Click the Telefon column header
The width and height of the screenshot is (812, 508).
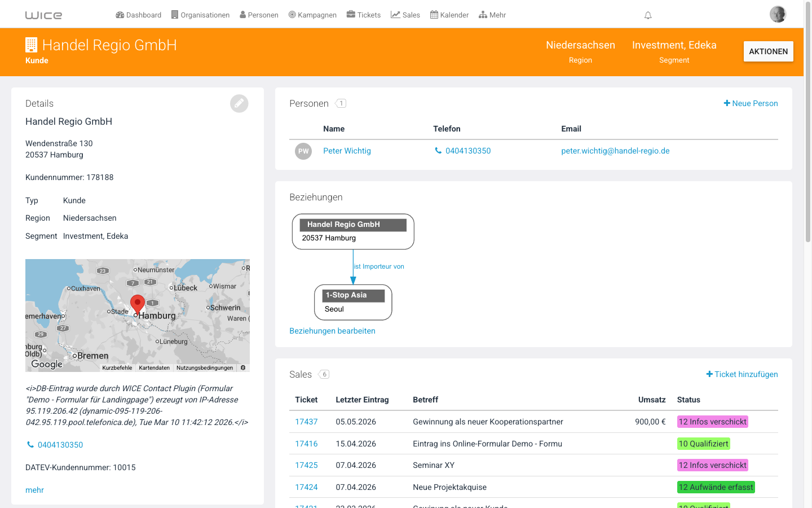[447, 129]
